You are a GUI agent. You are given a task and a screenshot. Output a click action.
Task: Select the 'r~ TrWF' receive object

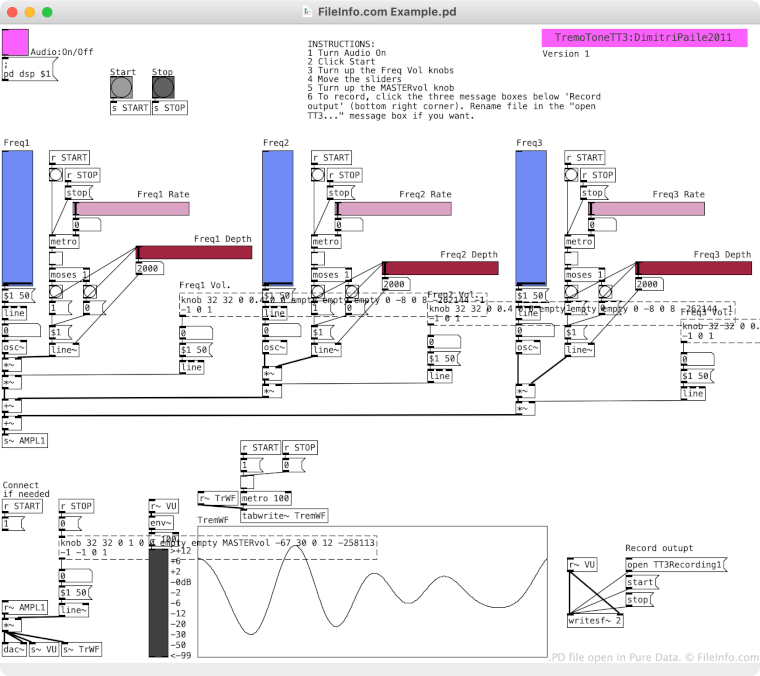(218, 499)
